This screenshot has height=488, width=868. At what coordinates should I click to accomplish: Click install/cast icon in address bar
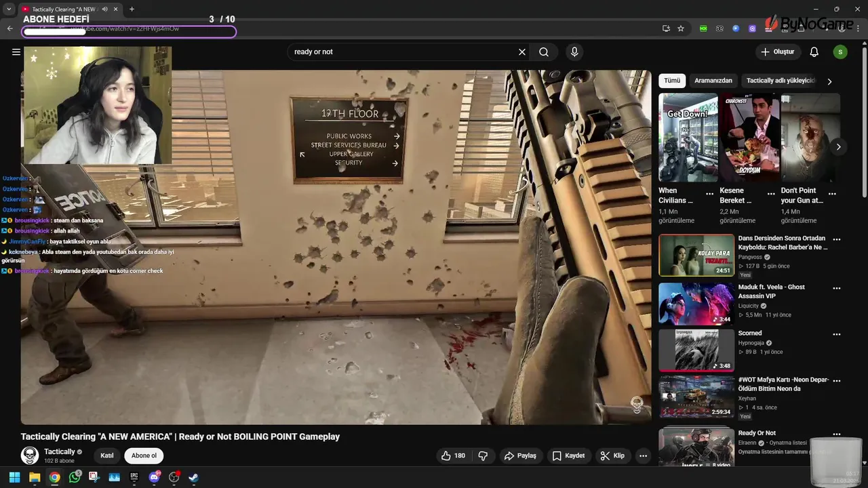(x=666, y=28)
